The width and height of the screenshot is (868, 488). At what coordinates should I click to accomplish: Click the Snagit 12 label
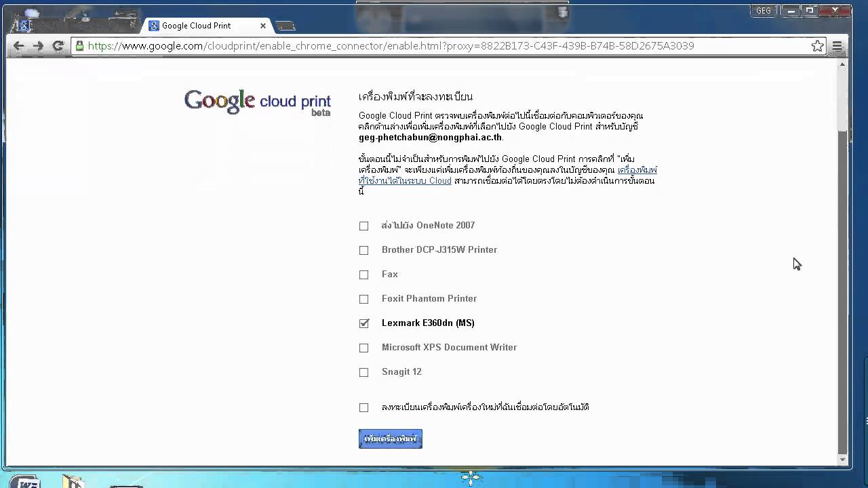click(401, 371)
